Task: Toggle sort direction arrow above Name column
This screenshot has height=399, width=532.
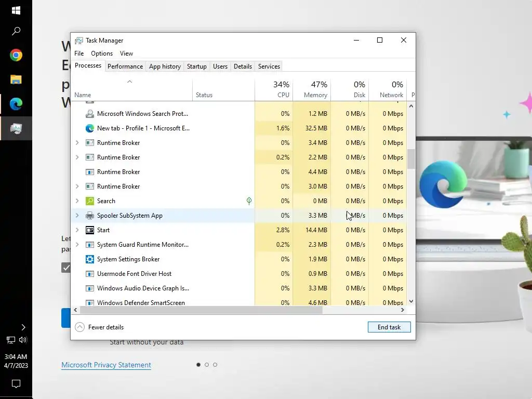Action: coord(129,82)
